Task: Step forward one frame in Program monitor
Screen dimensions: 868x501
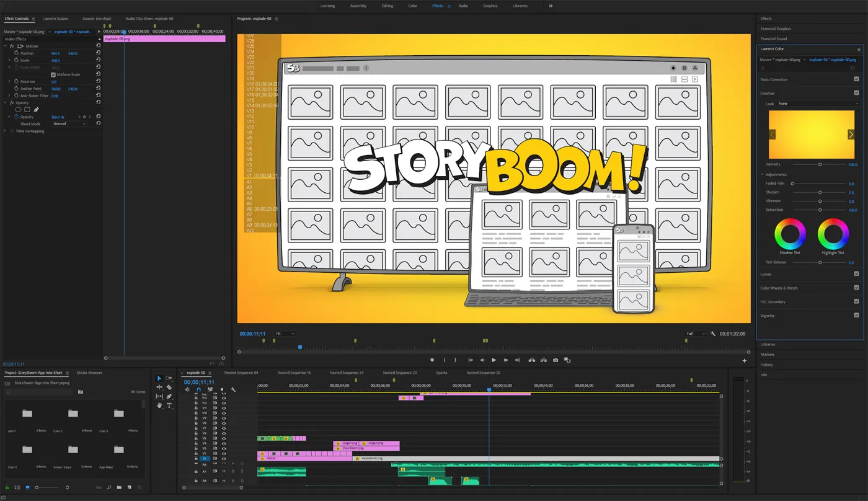Action: coord(505,360)
